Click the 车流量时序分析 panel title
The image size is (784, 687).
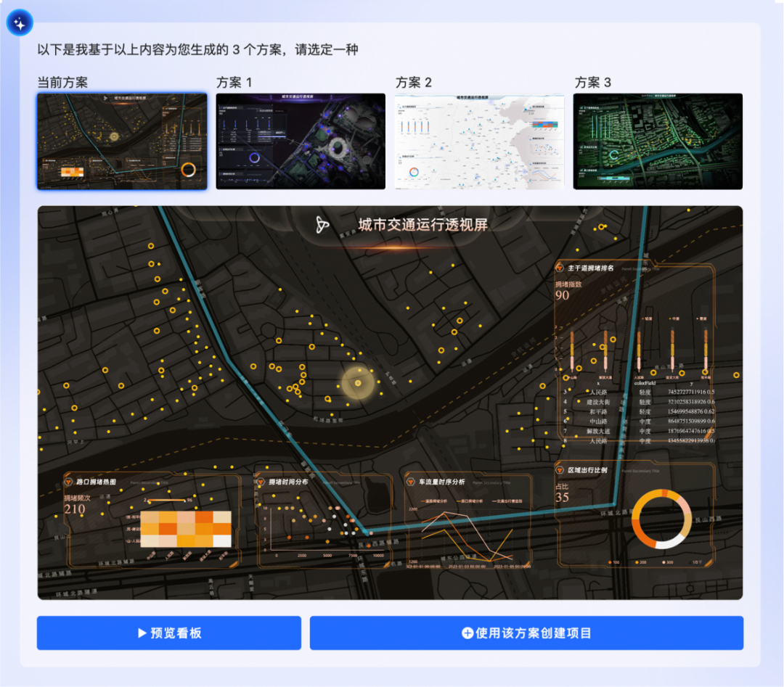tap(441, 482)
